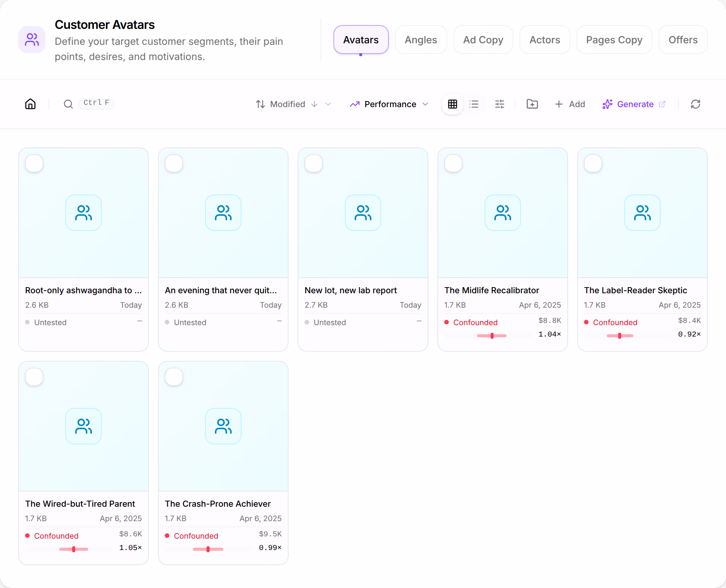Click avatar icon on Crash-Prone Achiever card
726x588 pixels.
click(223, 426)
